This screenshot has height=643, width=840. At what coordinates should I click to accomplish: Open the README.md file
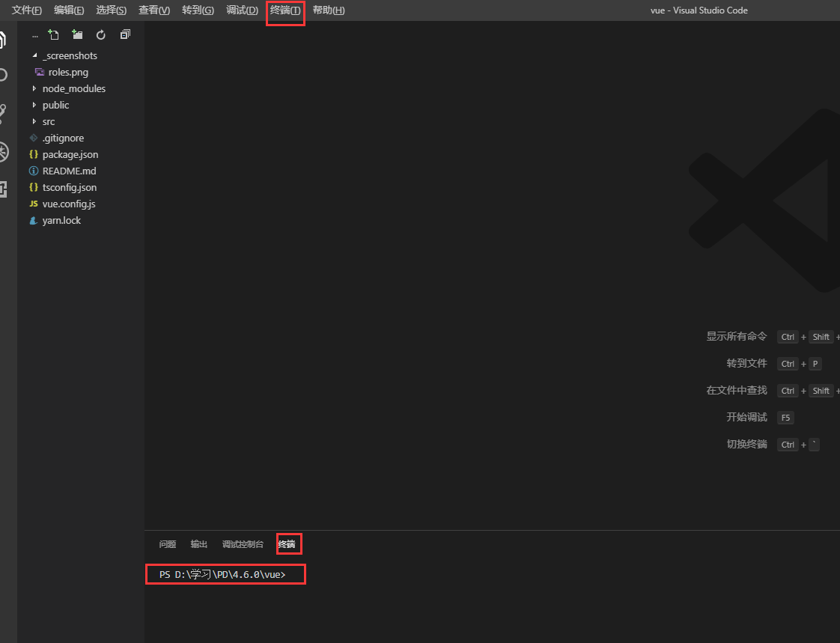coord(69,171)
